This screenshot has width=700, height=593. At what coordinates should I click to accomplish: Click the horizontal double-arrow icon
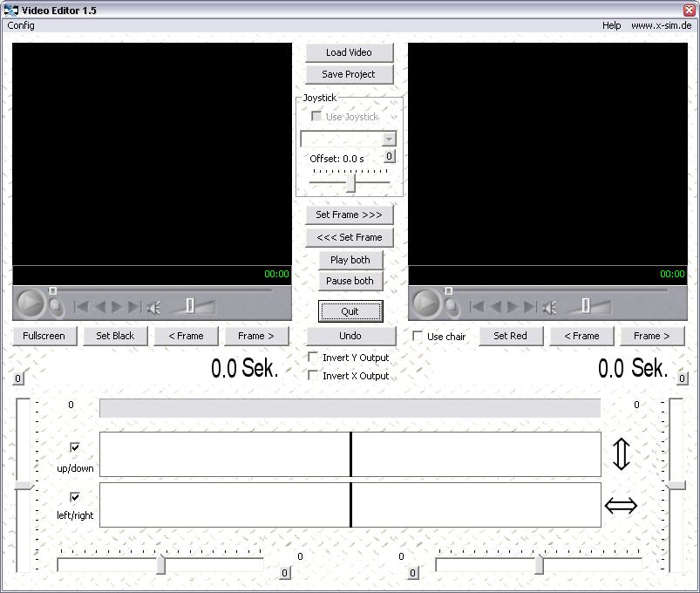click(x=621, y=506)
